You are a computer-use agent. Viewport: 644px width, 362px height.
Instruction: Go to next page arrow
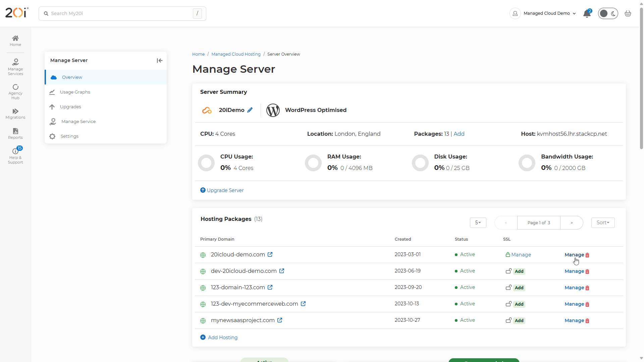pos(572,223)
